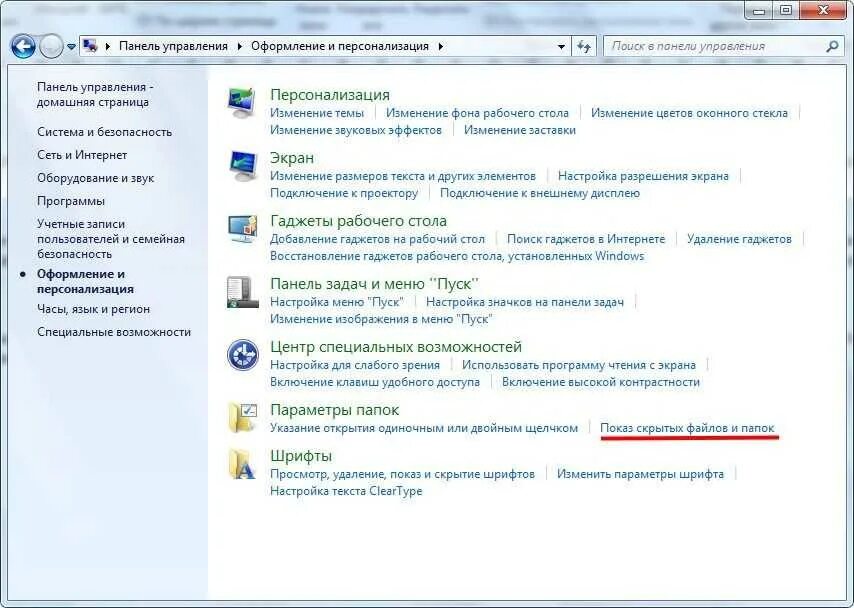Open Указание открытия одиночным или двойным щелчком
Viewport: 854px width, 608px height.
pos(424,428)
